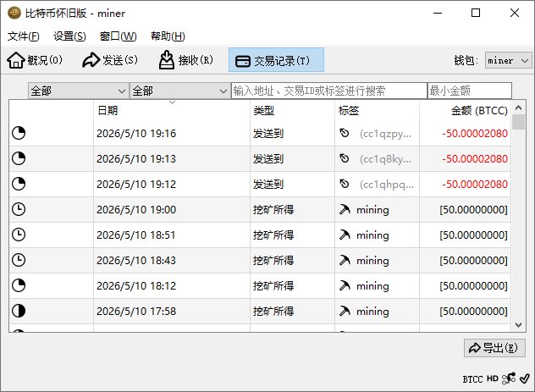Viewport: 535px width, 392px height.
Task: Click the confirmation status icon for 19:13 transaction
Action: click(19, 158)
